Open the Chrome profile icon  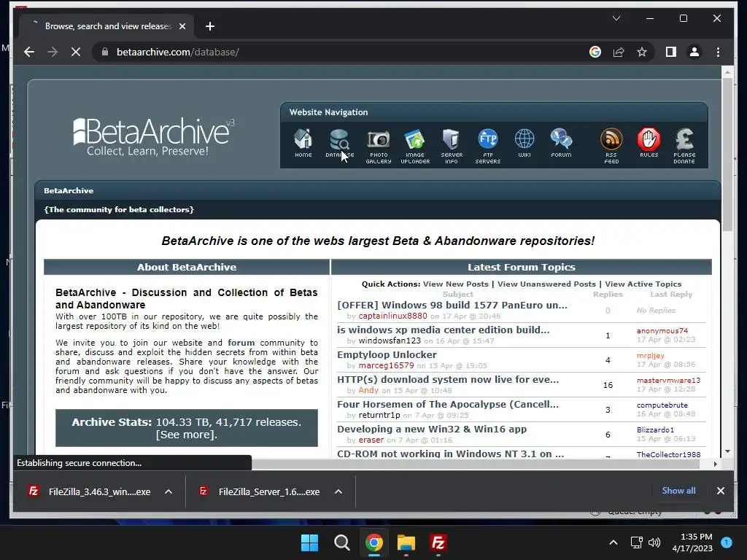point(694,52)
